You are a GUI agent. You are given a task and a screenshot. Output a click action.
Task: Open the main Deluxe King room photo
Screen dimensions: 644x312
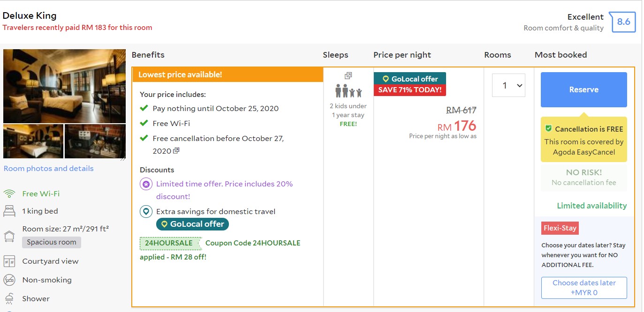(64, 86)
